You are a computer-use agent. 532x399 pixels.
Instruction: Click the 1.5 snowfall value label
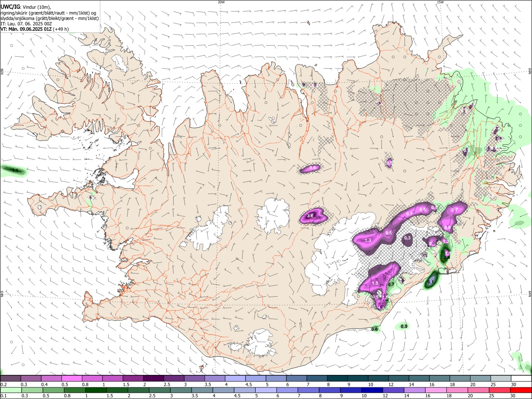tap(375, 283)
